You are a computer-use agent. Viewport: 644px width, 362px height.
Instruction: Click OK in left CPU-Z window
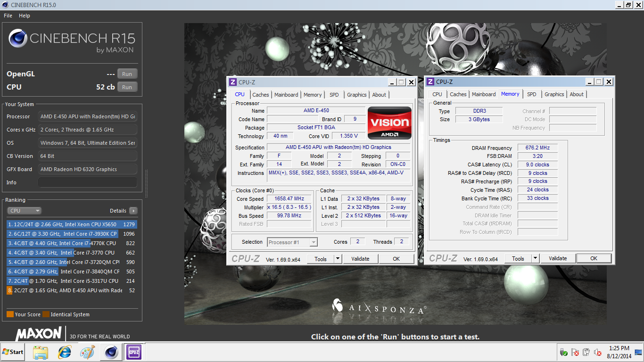[x=396, y=259]
